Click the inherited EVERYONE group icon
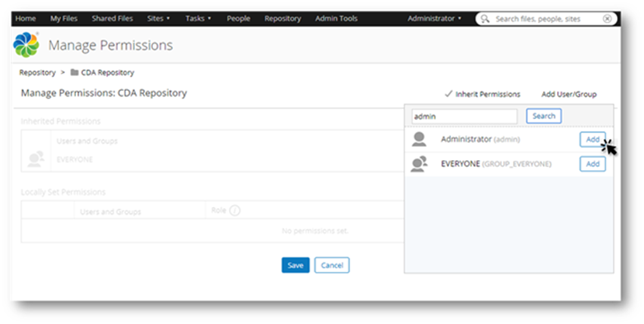This screenshot has width=644, height=324. tap(36, 158)
